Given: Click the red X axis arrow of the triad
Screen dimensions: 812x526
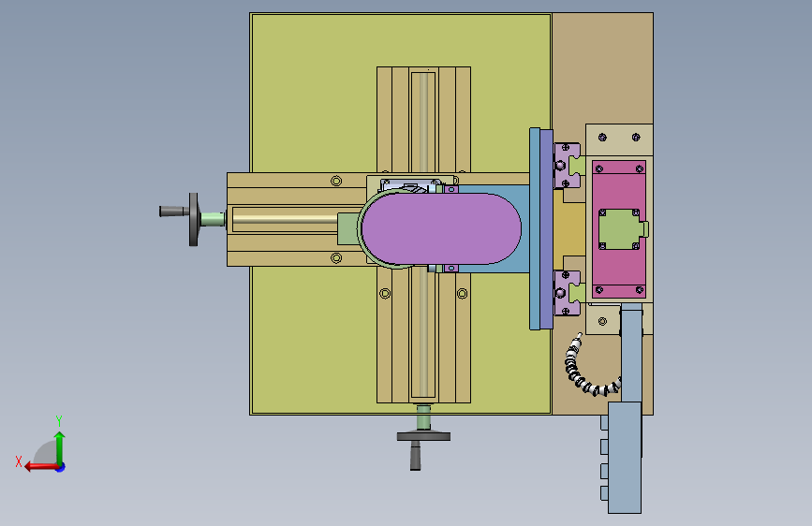Looking at the screenshot, I should 41,467.
